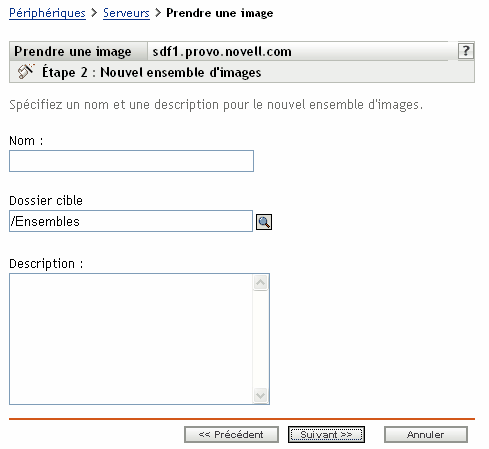
Task: Click the wizard wand icon beside Étape 2
Action: click(x=26, y=72)
